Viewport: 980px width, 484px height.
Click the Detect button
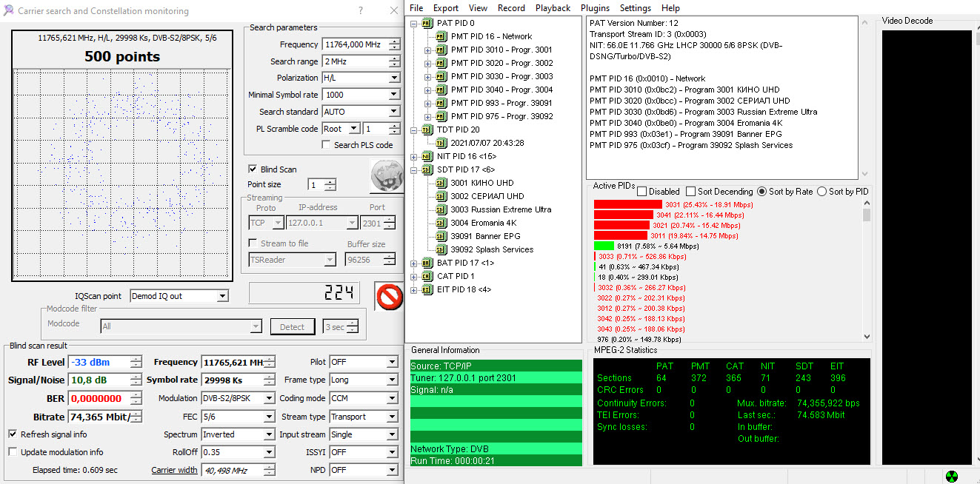292,326
